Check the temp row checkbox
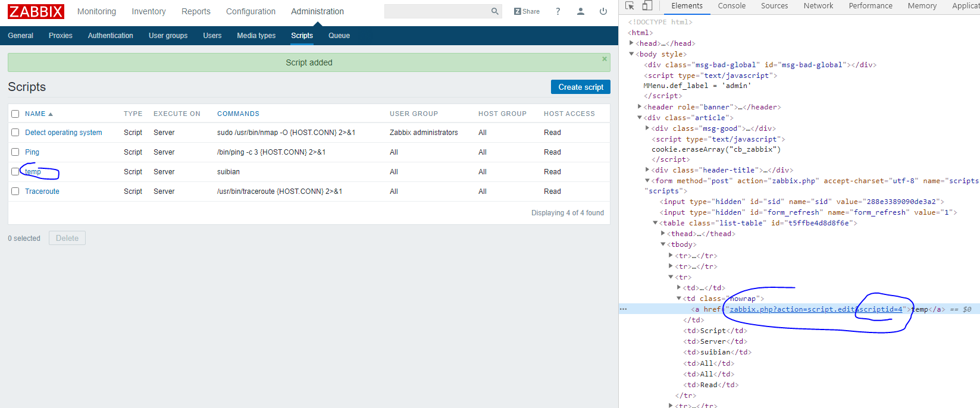980x408 pixels. point(15,172)
